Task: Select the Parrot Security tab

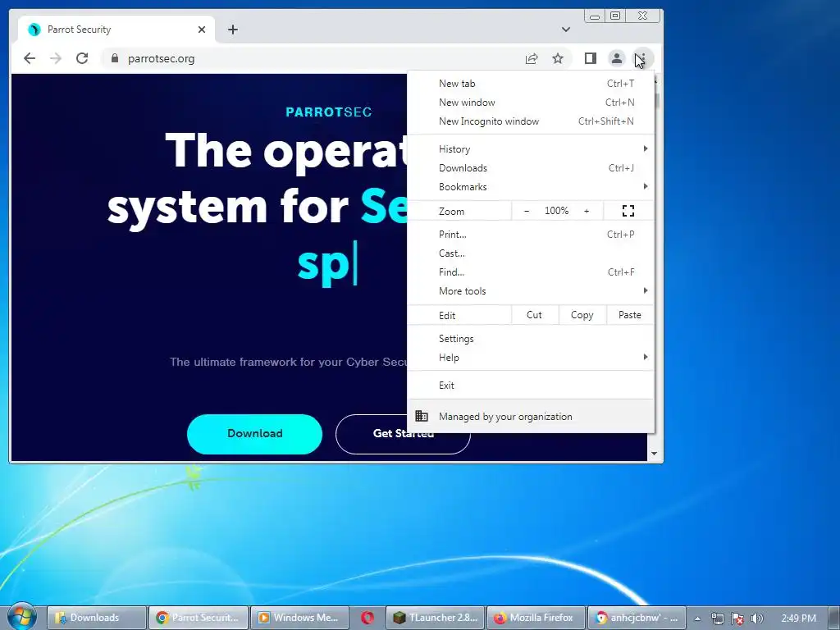Action: (116, 30)
